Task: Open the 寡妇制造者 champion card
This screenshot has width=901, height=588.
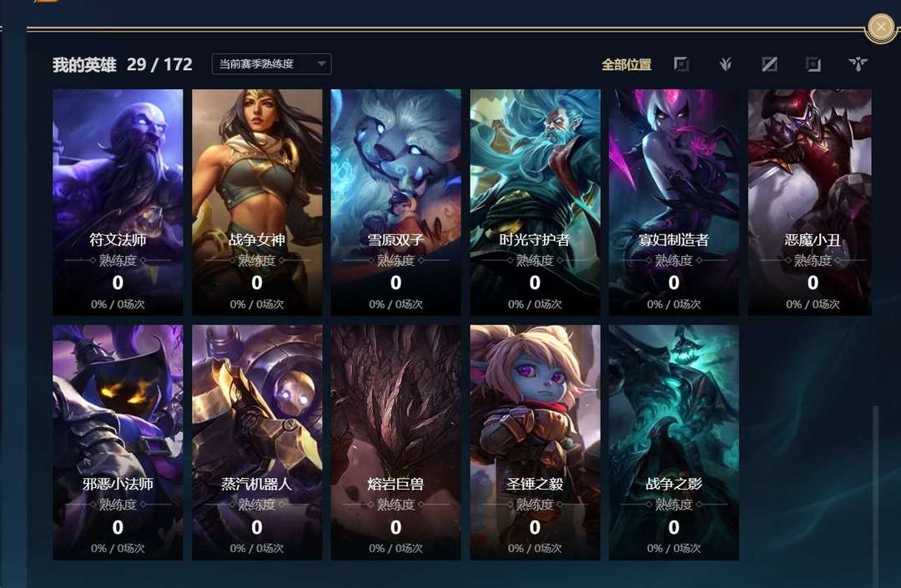Action: pyautogui.click(x=674, y=202)
